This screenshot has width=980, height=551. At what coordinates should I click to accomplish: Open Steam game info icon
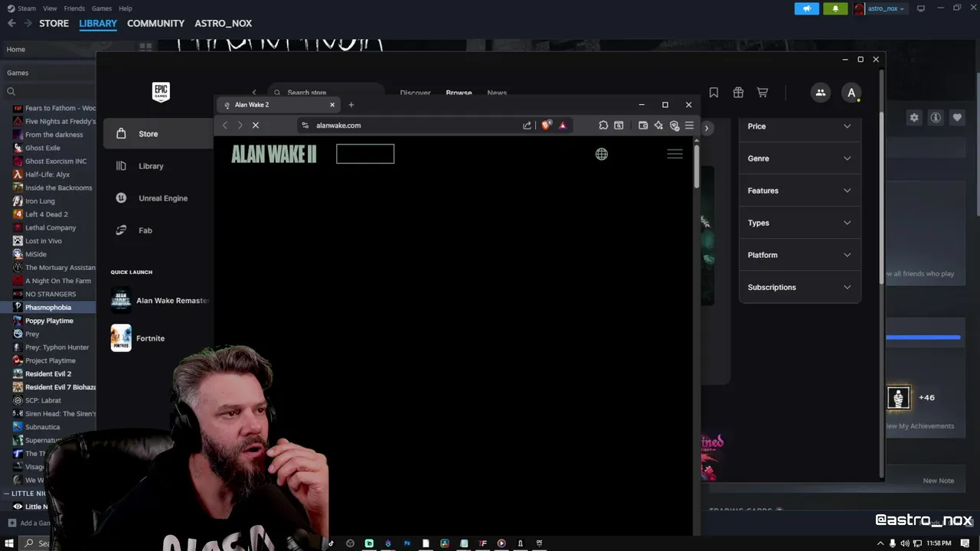(936, 118)
